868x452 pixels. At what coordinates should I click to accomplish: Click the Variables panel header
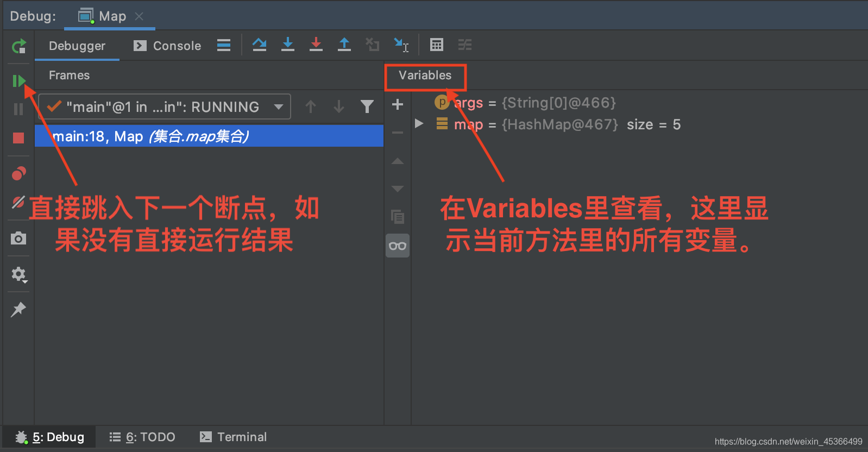click(x=425, y=76)
